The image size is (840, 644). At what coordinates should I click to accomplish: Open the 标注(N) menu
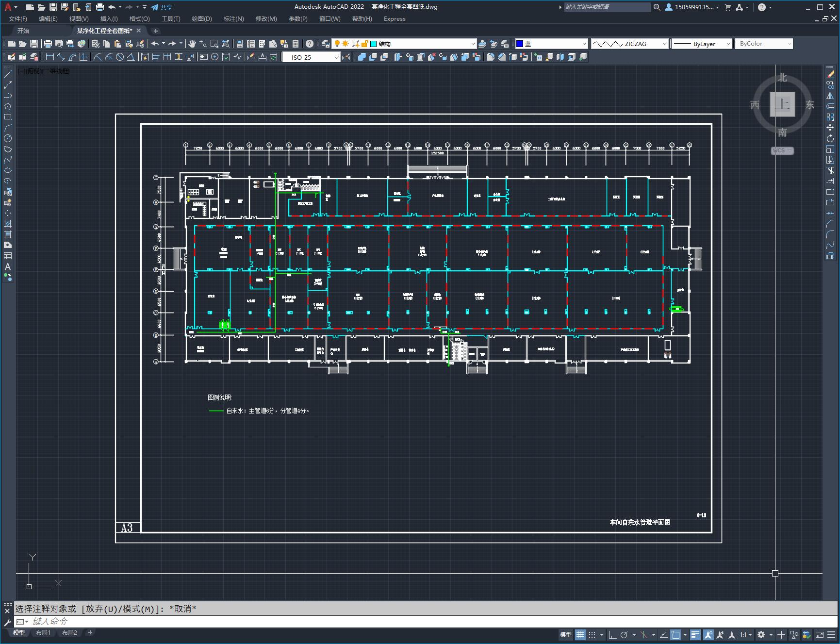click(x=233, y=19)
